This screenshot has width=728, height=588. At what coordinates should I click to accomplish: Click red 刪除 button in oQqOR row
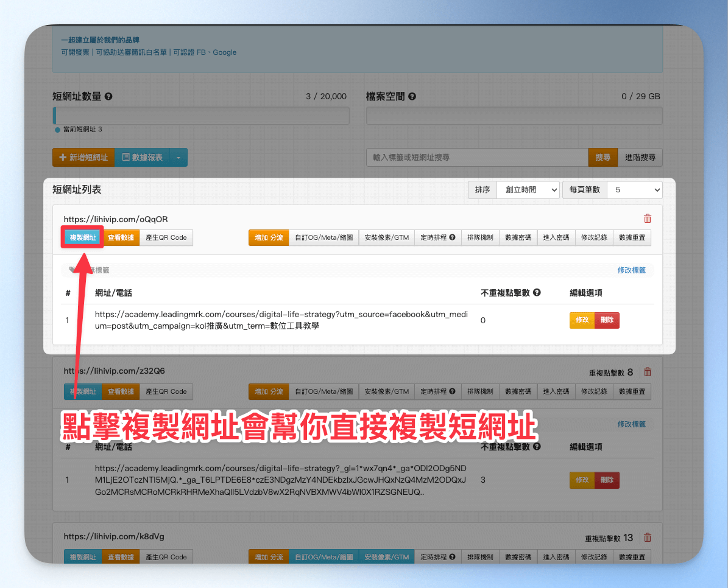(607, 320)
